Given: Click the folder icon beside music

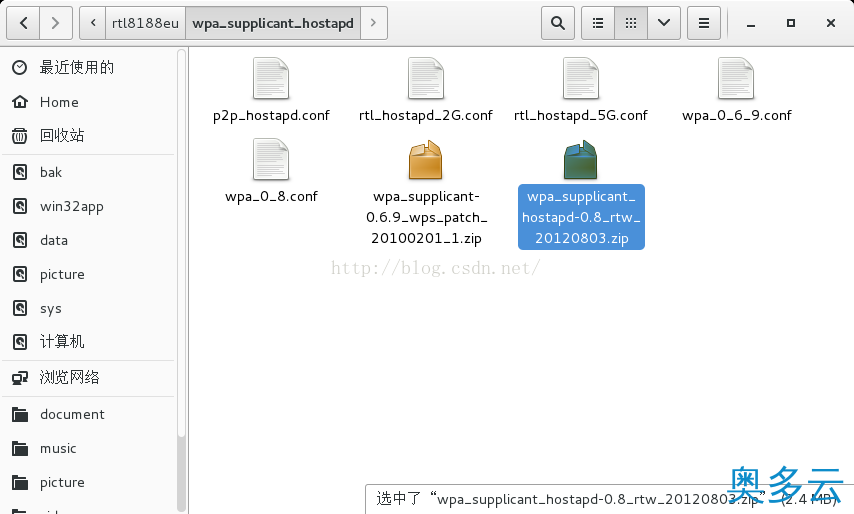Looking at the screenshot, I should (20, 448).
